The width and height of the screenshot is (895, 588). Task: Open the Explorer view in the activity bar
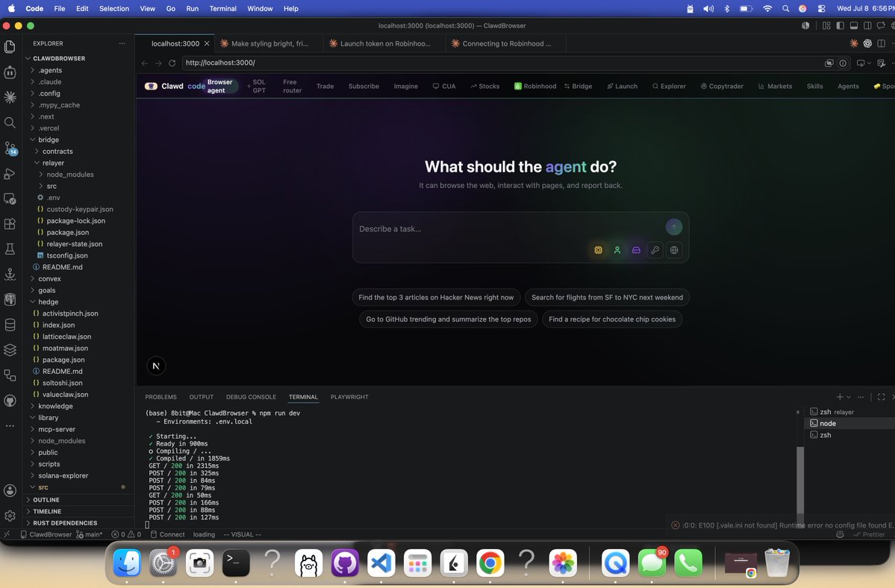click(10, 46)
